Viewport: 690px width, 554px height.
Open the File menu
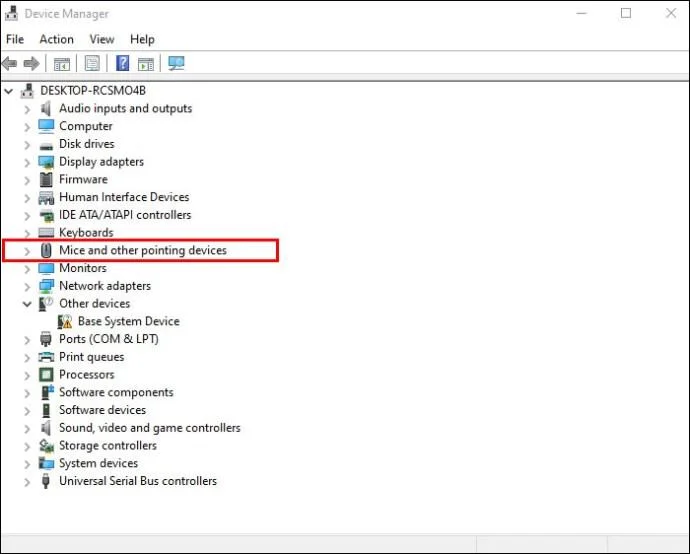point(15,40)
